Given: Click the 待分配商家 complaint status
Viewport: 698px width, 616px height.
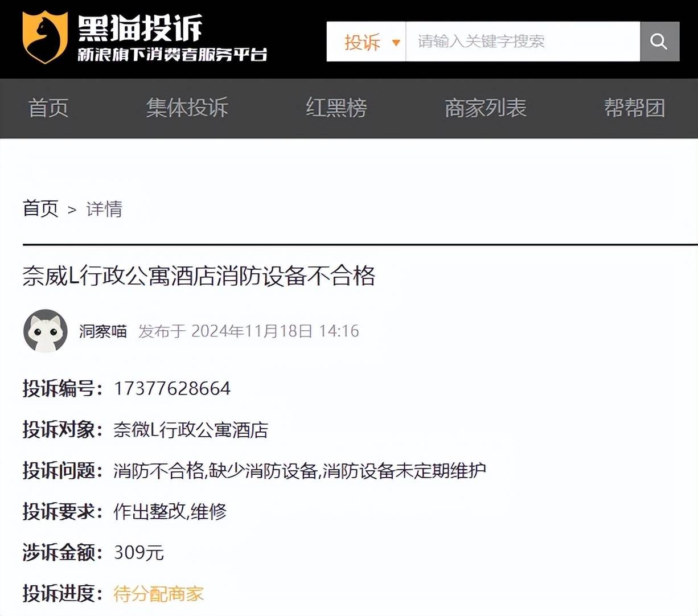Looking at the screenshot, I should point(158,594).
